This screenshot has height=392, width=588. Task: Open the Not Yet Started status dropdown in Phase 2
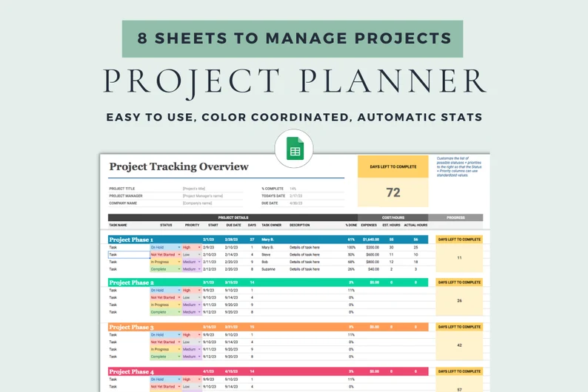click(x=178, y=297)
